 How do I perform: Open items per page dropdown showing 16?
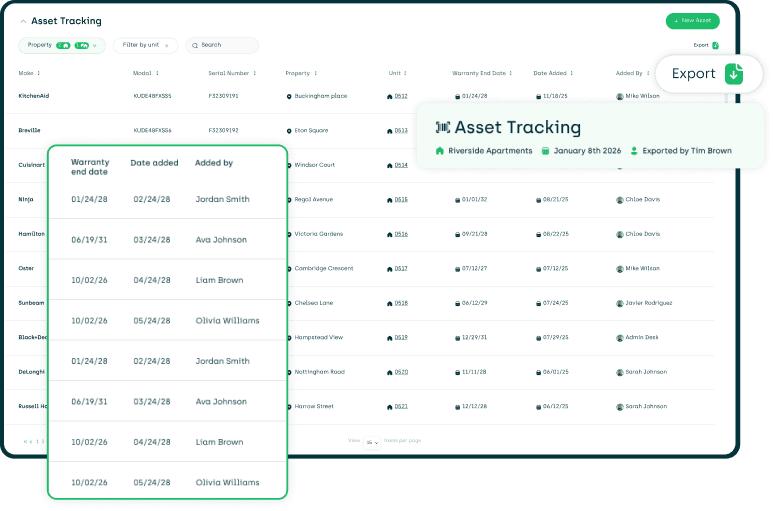click(372, 443)
